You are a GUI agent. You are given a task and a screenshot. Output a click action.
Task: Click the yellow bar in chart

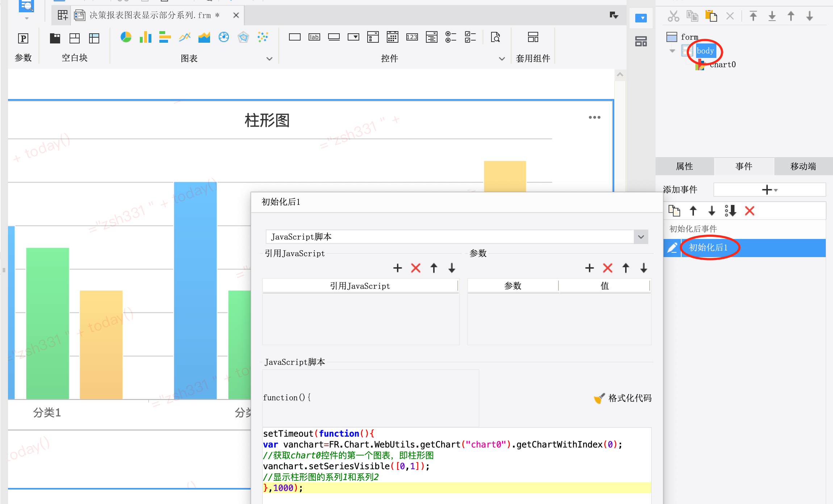pyautogui.click(x=101, y=344)
